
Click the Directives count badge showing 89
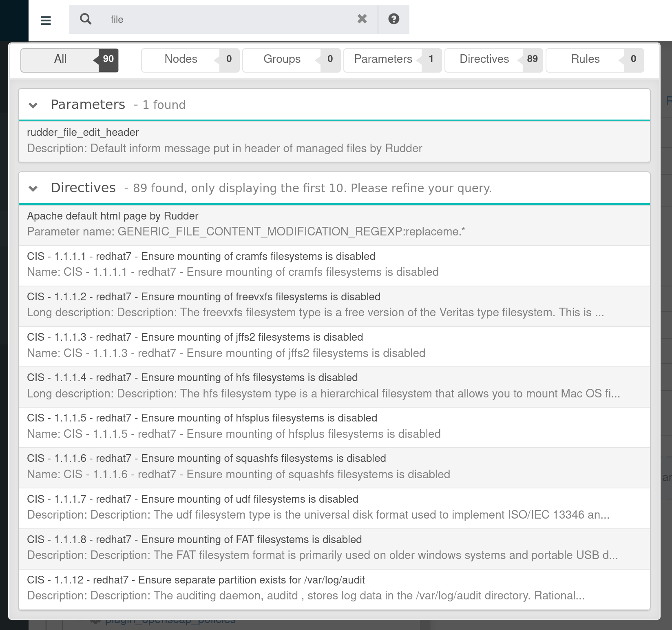click(533, 59)
